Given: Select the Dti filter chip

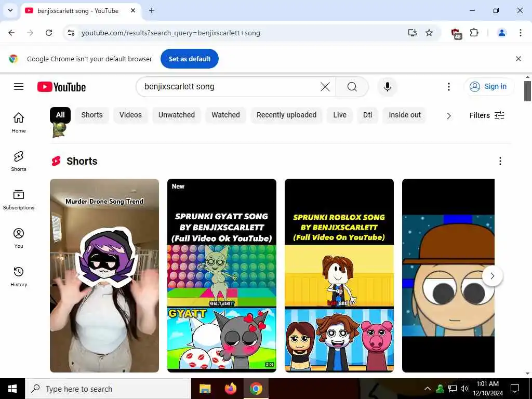Looking at the screenshot, I should (x=367, y=115).
